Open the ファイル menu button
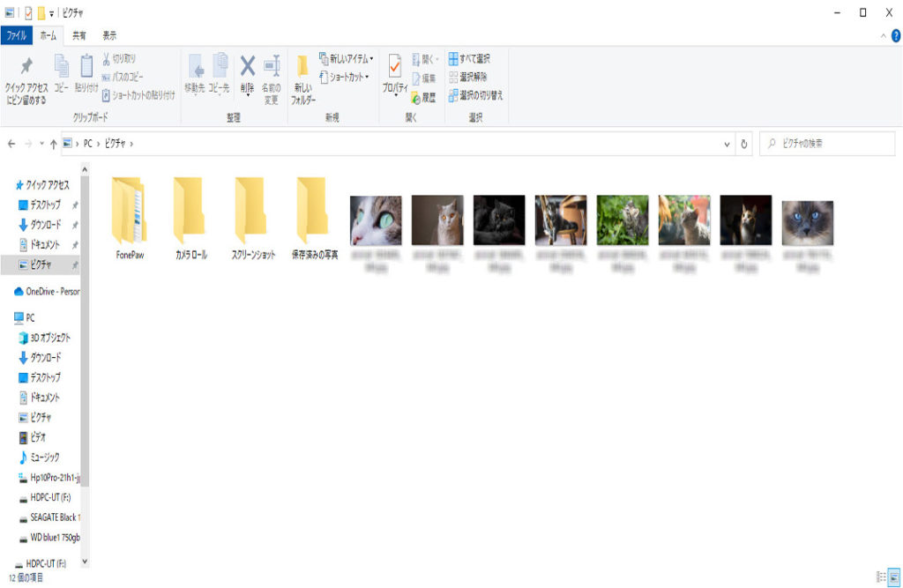The width and height of the screenshot is (903, 588). click(x=17, y=35)
